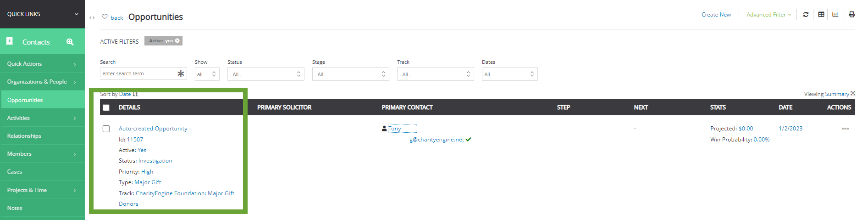Click the Create New link
This screenshot has height=220, width=868.
[716, 15]
